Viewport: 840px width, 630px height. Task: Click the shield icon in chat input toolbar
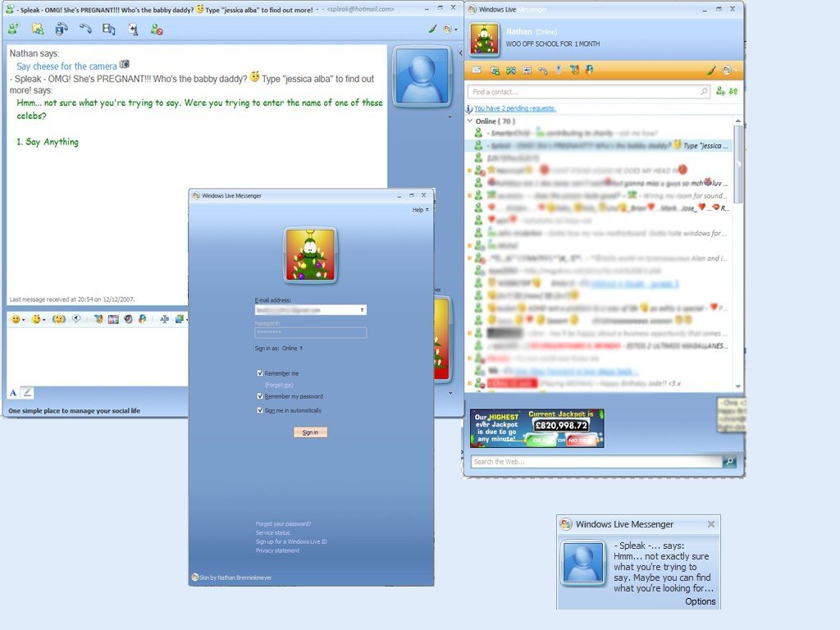click(142, 319)
